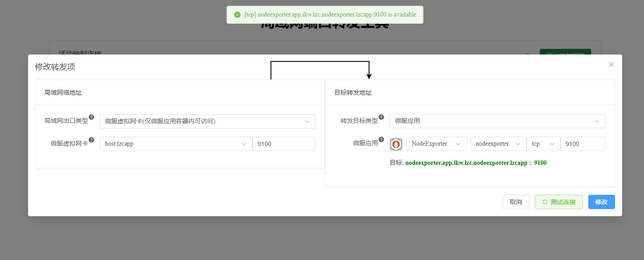Click the 取消 button
The width and height of the screenshot is (644, 260).
pyautogui.click(x=516, y=202)
